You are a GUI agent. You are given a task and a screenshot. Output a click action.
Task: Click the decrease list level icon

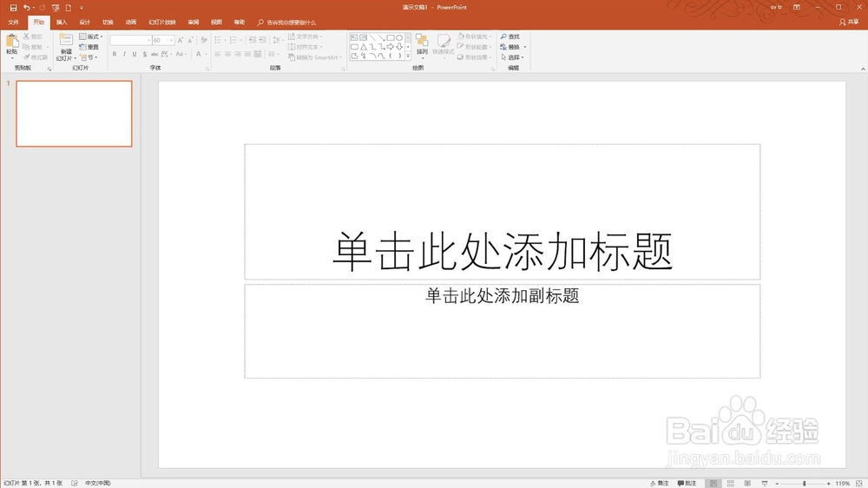[252, 40]
